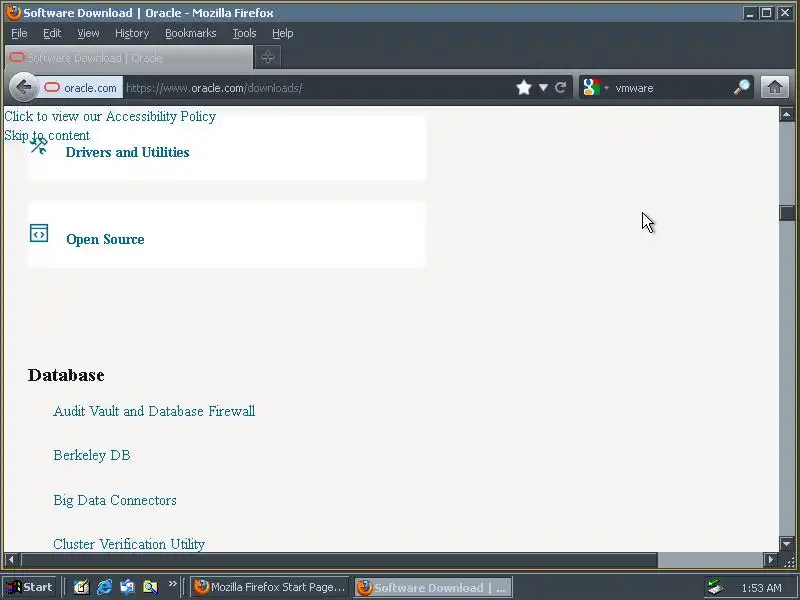The image size is (800, 600).
Task: Switch to Mozilla Firefox Start Page taskbar window
Action: coord(270,587)
